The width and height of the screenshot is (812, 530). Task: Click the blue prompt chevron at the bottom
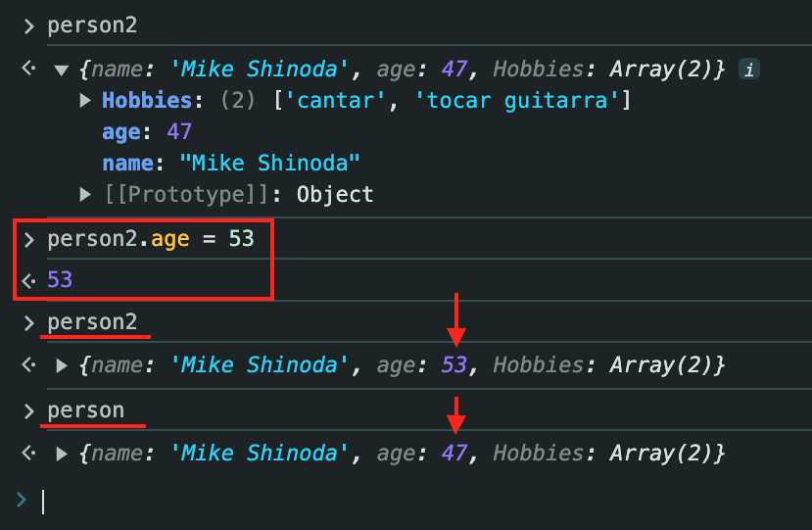pos(23,501)
